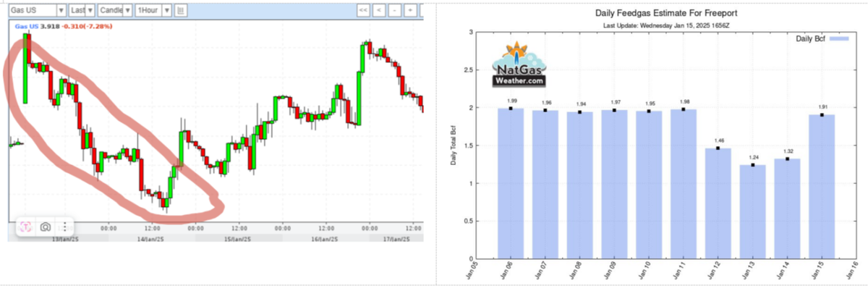This screenshot has width=868, height=291.
Task: Click the camera lens search icon
Action: pyautogui.click(x=45, y=227)
